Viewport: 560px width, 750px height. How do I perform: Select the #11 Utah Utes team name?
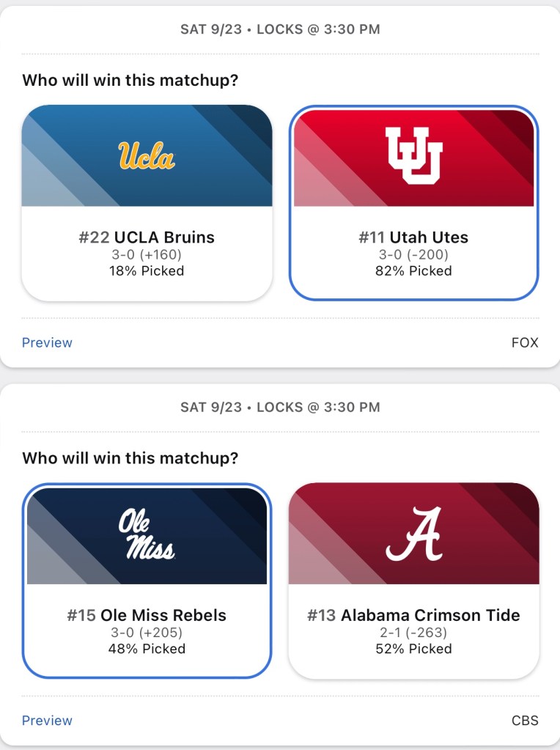click(x=413, y=238)
